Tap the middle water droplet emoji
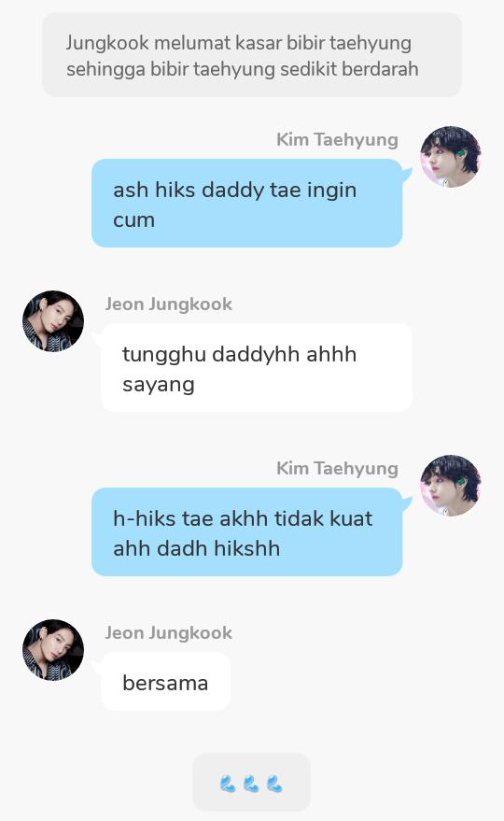Viewport: 504px width, 821px height. (x=251, y=784)
